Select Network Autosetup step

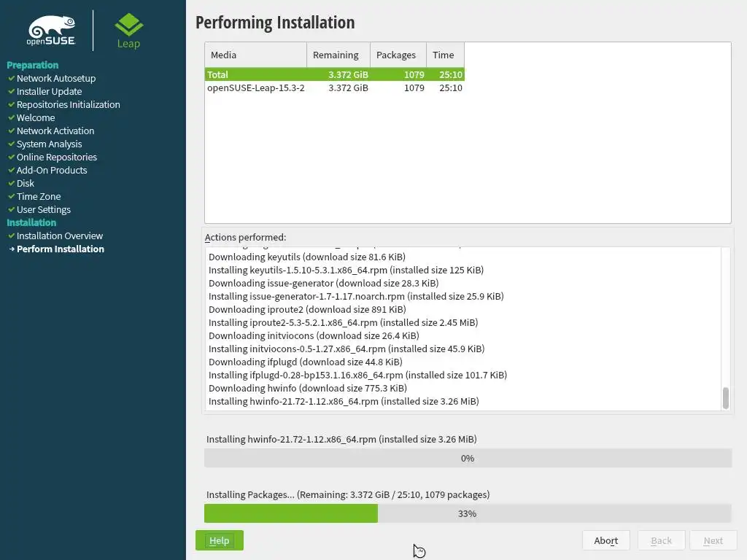tap(56, 78)
